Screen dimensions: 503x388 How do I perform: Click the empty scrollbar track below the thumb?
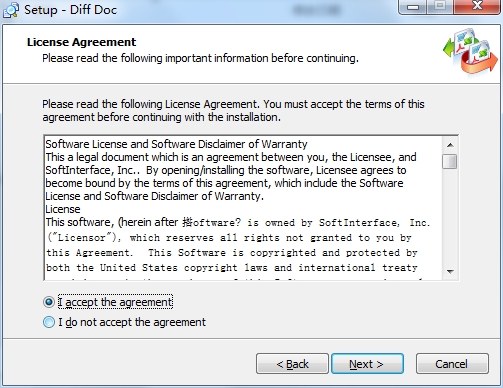(450, 217)
